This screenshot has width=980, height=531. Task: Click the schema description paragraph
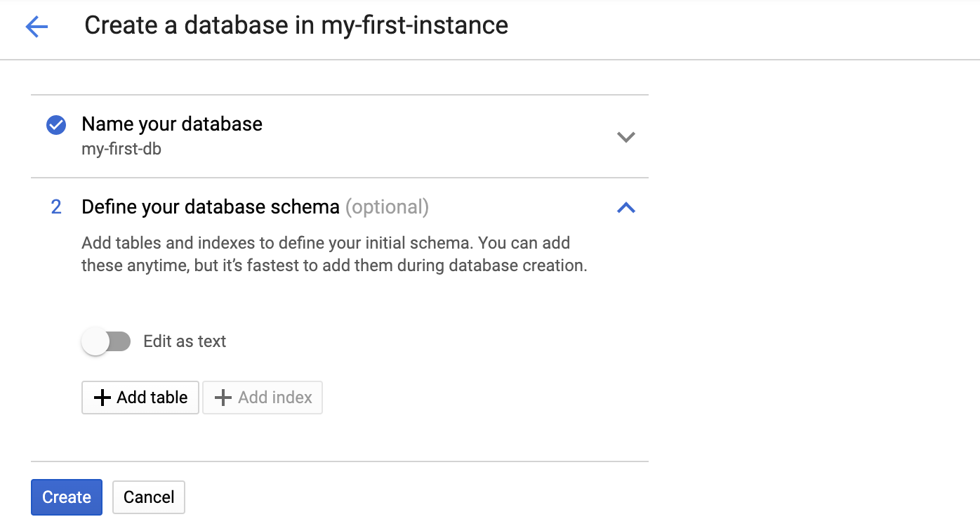(x=334, y=254)
